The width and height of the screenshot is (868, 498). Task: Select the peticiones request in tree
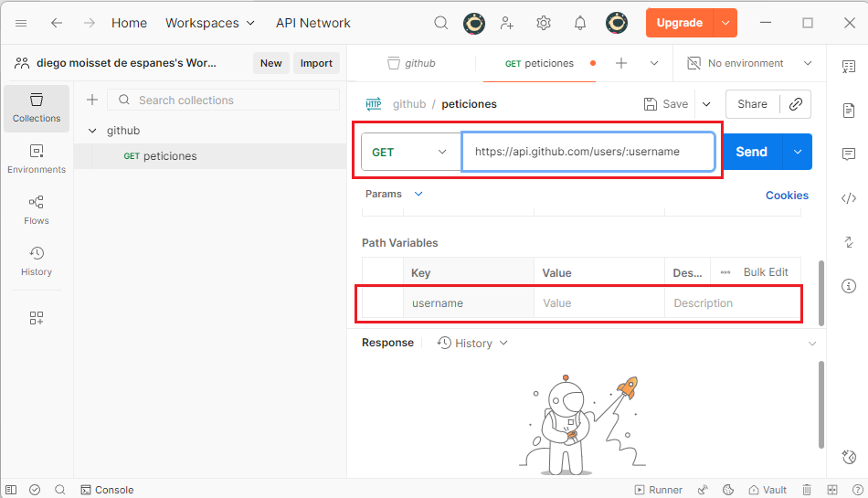tap(169, 156)
